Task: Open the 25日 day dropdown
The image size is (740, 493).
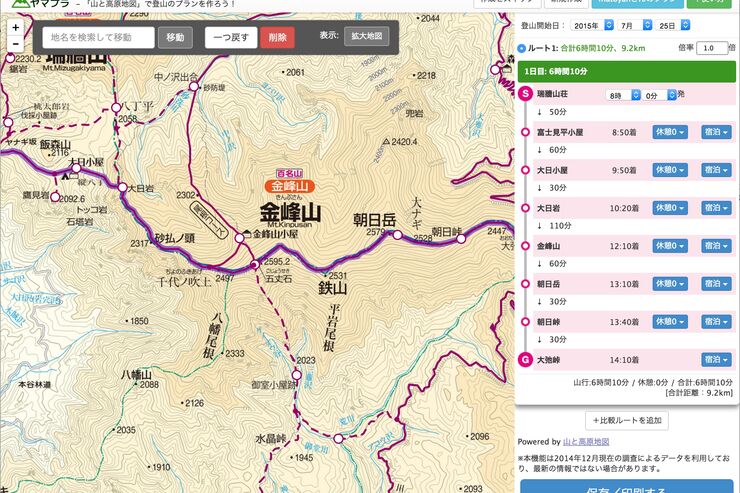Action: pyautogui.click(x=674, y=25)
